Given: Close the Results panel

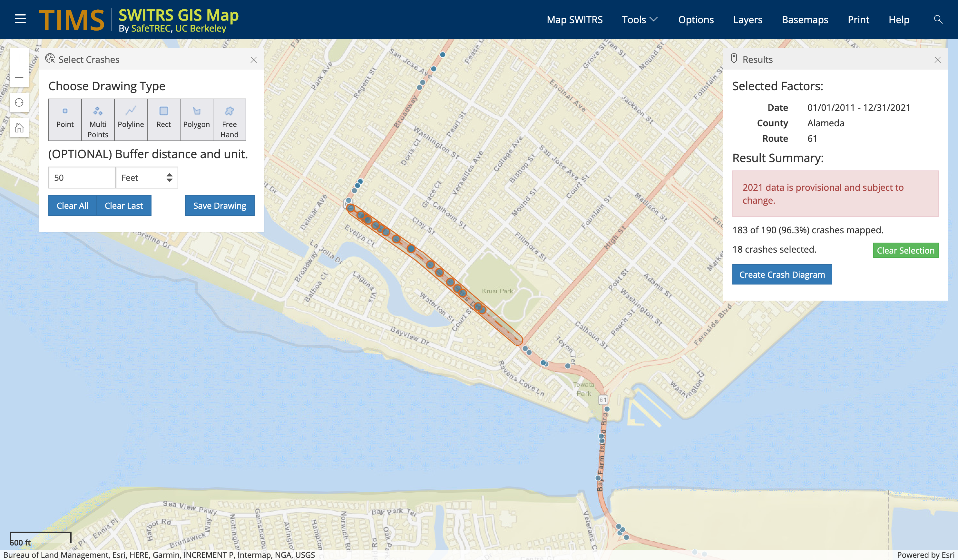Looking at the screenshot, I should 937,60.
